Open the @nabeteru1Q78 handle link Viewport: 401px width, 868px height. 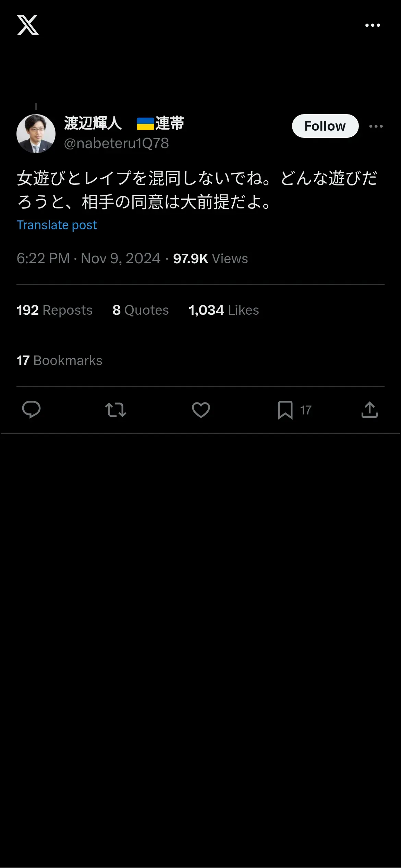tap(117, 143)
